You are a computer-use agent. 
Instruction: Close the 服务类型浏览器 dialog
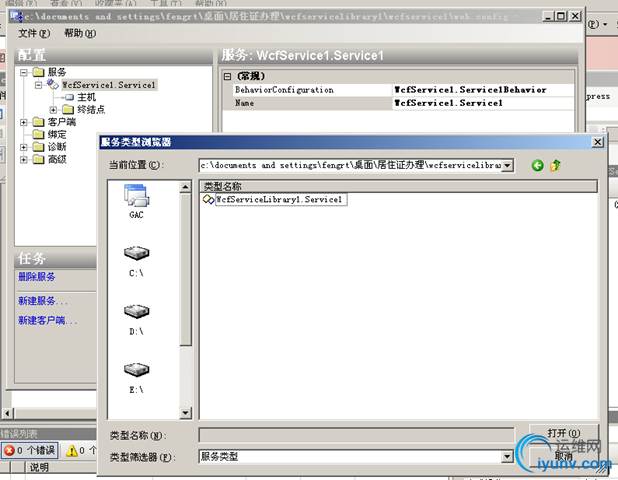(x=598, y=142)
